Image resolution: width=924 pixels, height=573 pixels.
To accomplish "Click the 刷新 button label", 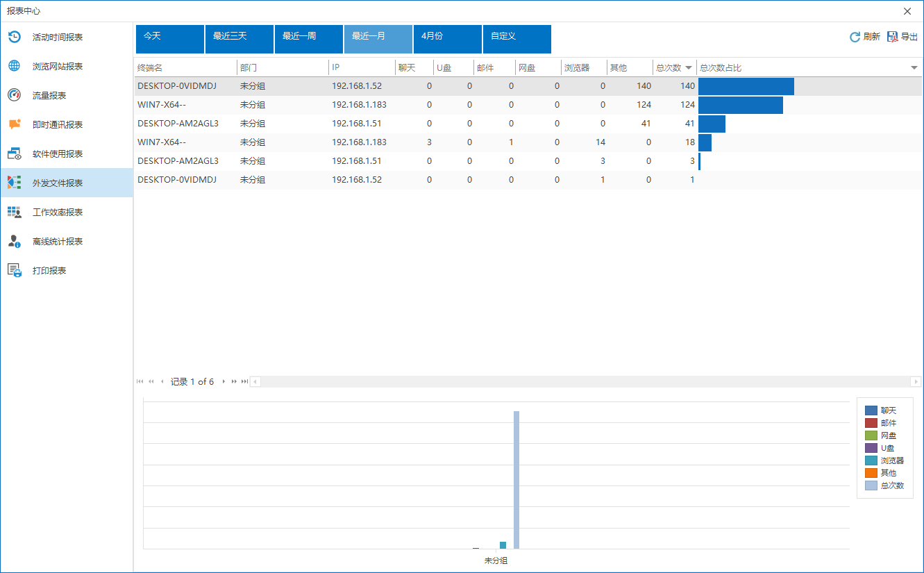I will [x=872, y=37].
